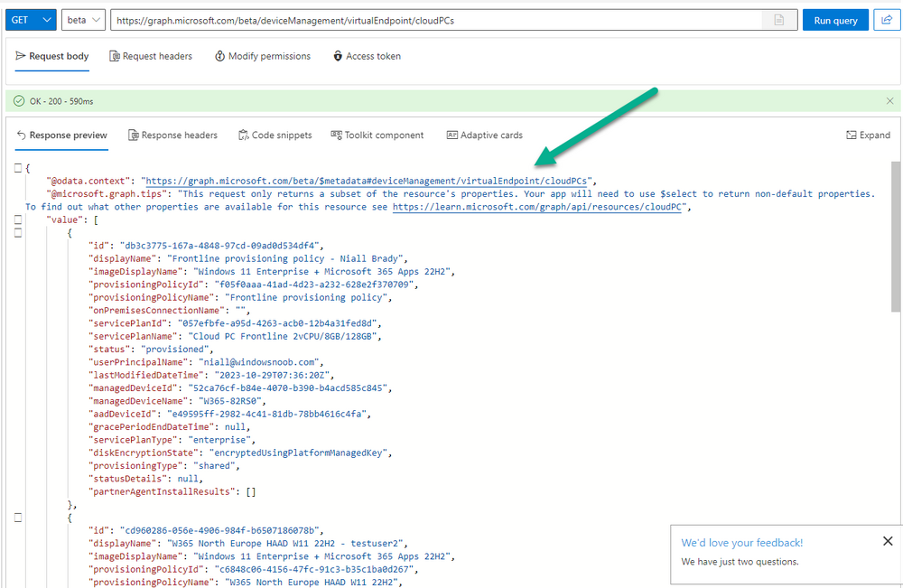Click the userPrincipalName "niall@windowsnoob.com"
The width and height of the screenshot is (903, 588).
pyautogui.click(x=258, y=362)
